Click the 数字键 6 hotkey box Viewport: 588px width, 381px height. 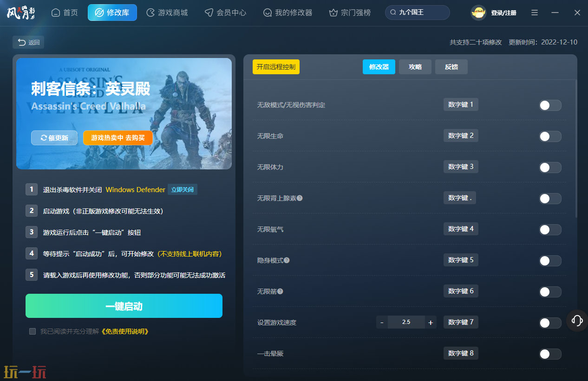tap(461, 291)
